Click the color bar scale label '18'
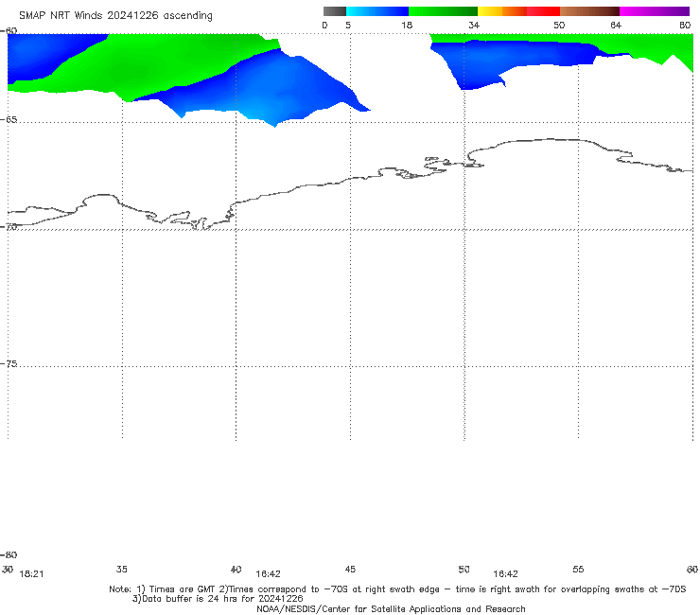 point(407,26)
